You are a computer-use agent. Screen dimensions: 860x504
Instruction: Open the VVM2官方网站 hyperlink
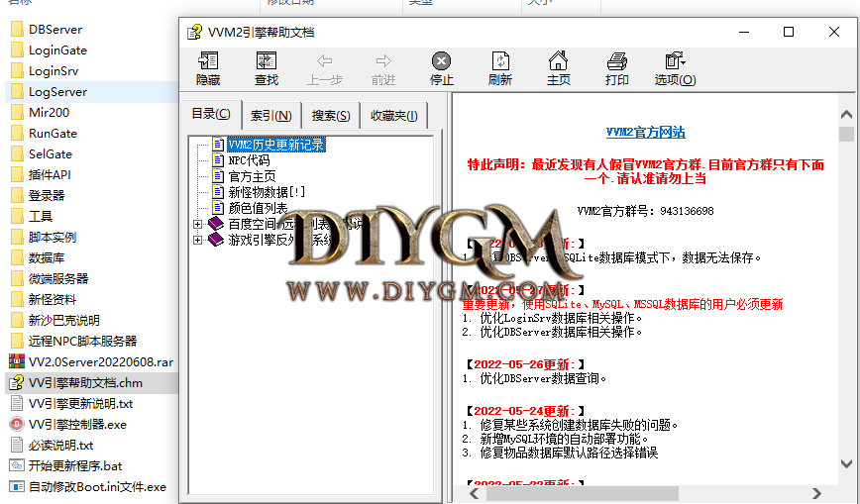point(646,132)
